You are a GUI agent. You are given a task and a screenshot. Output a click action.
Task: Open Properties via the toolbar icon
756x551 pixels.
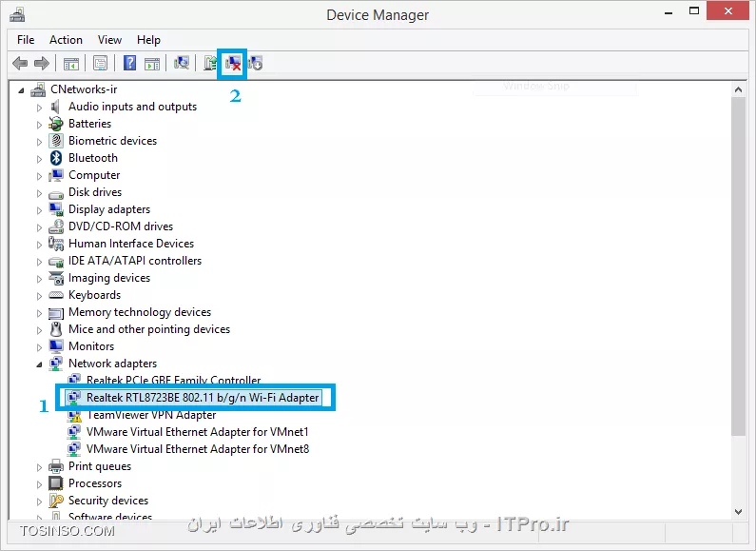click(100, 63)
